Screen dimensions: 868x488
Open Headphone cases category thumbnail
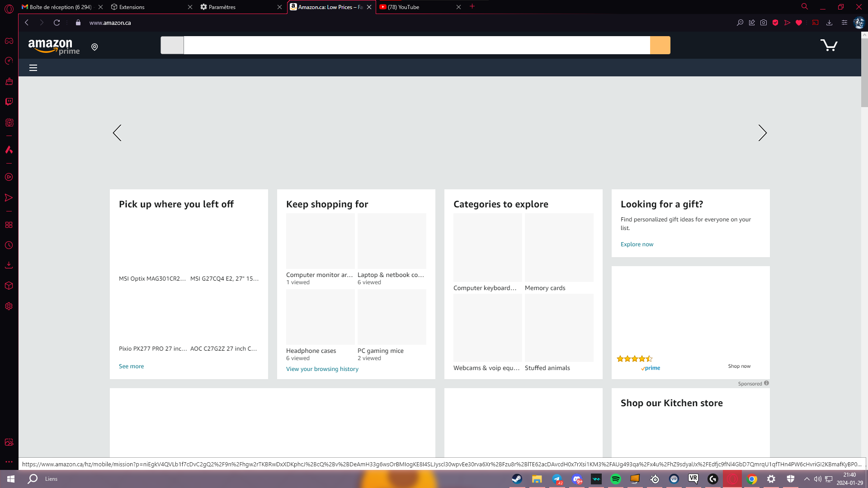(321, 317)
